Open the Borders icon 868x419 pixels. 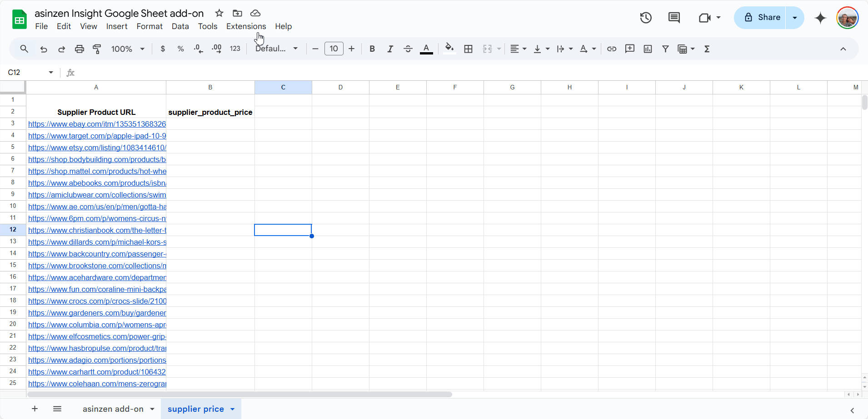click(469, 49)
